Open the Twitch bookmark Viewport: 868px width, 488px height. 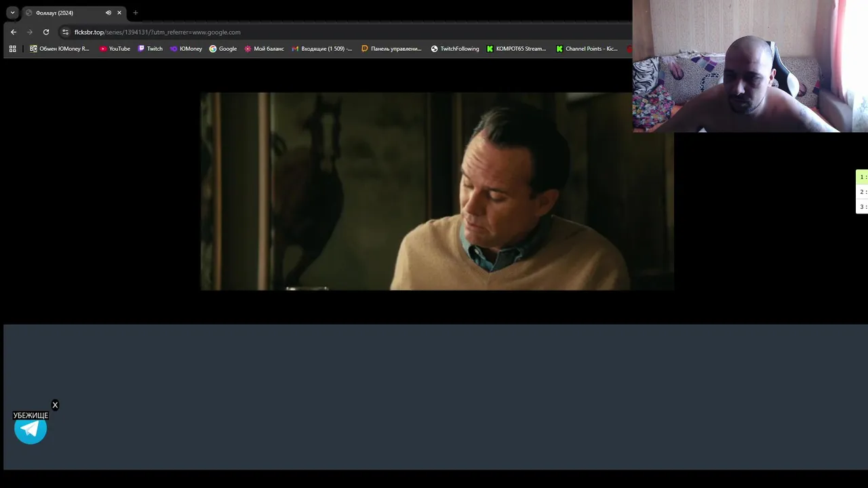(x=151, y=49)
